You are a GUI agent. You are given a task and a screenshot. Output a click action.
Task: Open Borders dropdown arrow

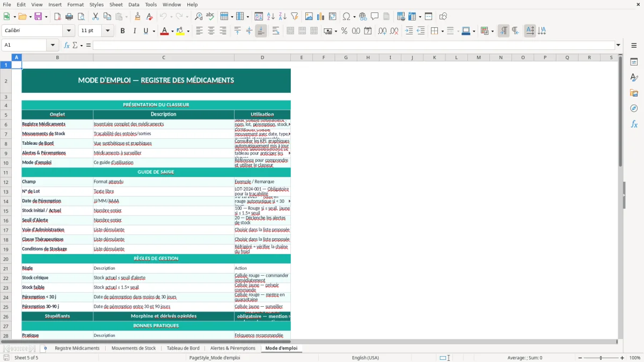pyautogui.click(x=443, y=31)
